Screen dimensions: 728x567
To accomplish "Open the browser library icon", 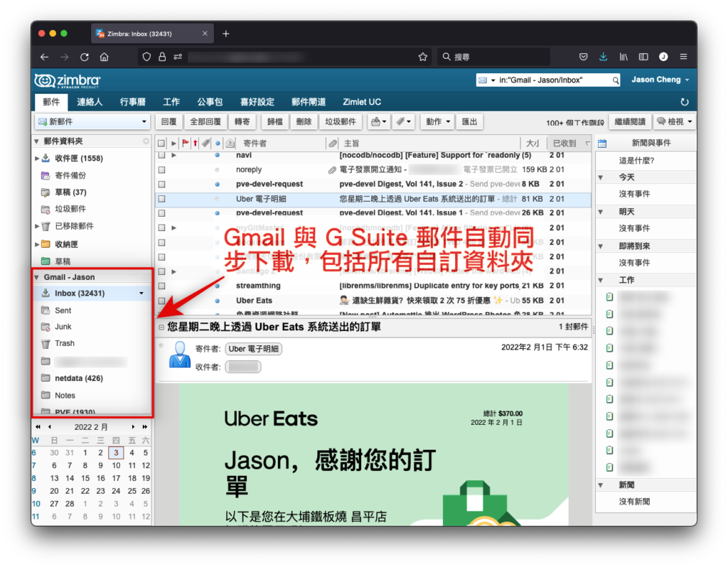I will (x=623, y=57).
